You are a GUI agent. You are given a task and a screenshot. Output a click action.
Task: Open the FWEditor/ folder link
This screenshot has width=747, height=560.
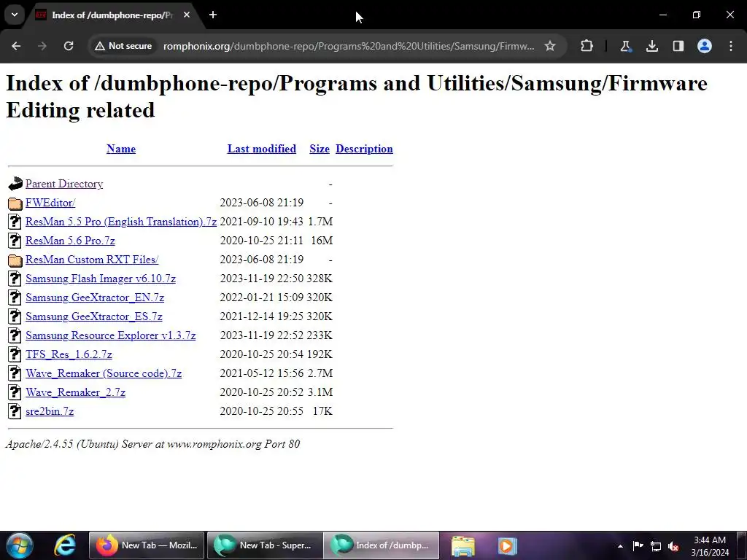(x=50, y=203)
